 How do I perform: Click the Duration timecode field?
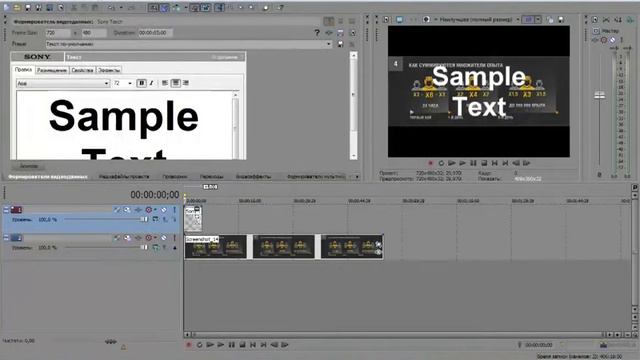155,33
